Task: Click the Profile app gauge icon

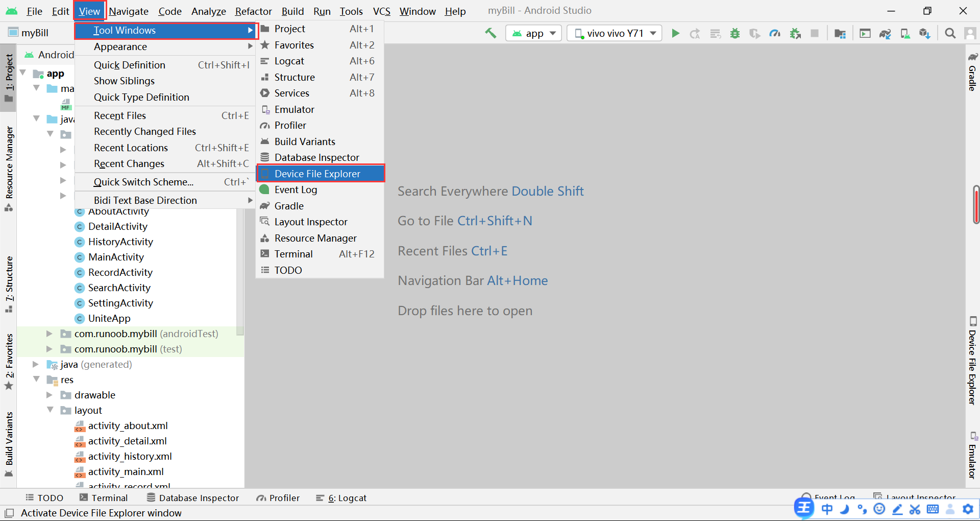Action: (x=775, y=34)
